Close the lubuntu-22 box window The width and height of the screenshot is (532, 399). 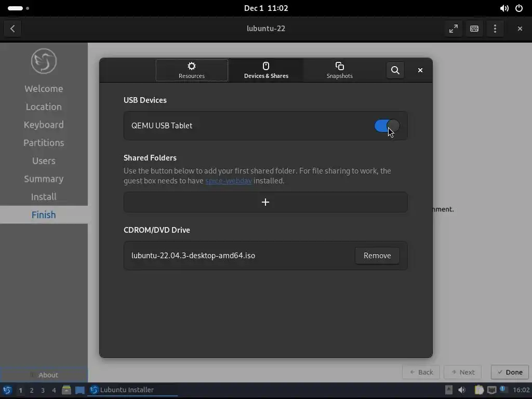(520, 29)
